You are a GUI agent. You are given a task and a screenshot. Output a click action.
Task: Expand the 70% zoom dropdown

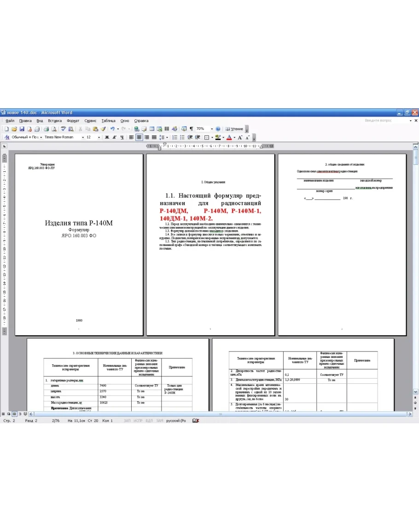pyautogui.click(x=212, y=129)
